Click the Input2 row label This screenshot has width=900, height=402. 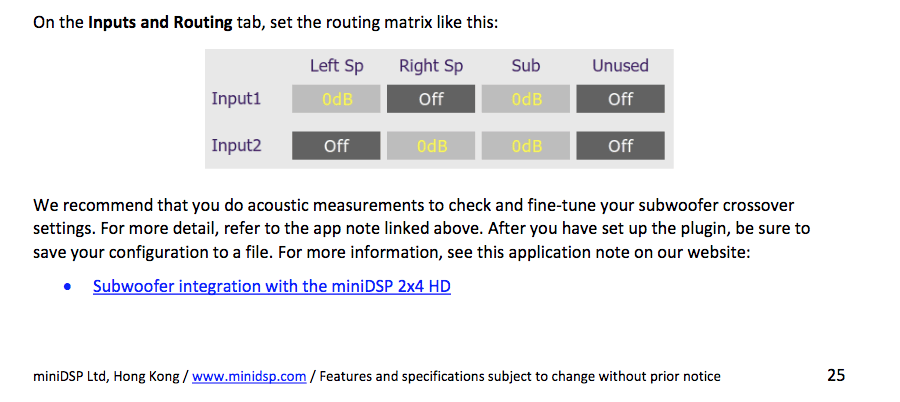(236, 145)
